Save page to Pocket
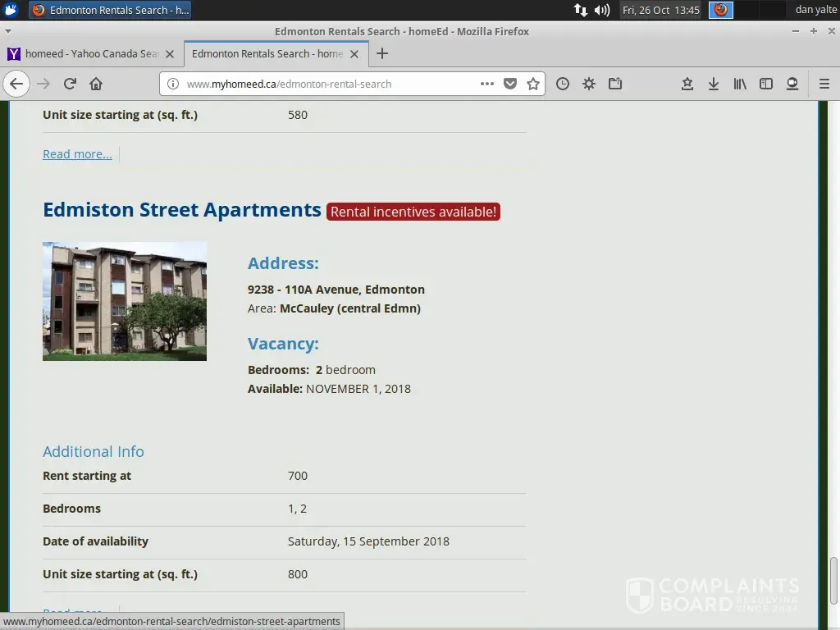The width and height of the screenshot is (840, 630). [510, 84]
